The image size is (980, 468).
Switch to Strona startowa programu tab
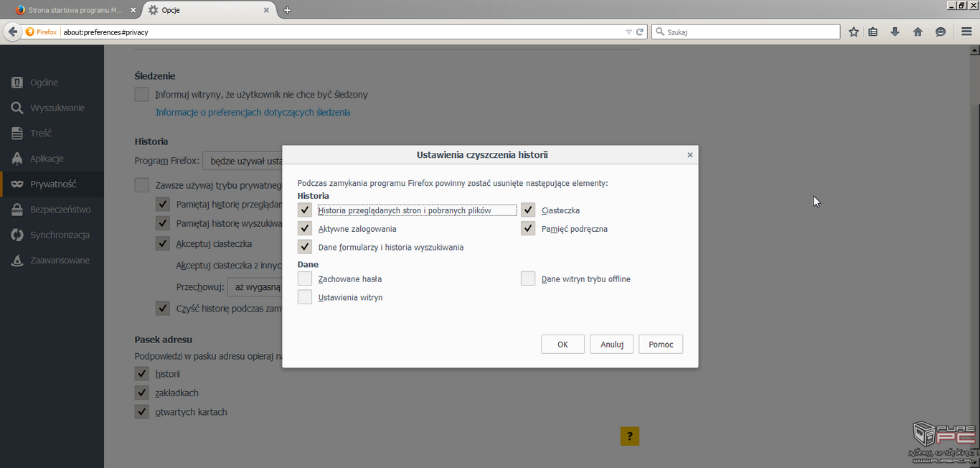point(72,10)
